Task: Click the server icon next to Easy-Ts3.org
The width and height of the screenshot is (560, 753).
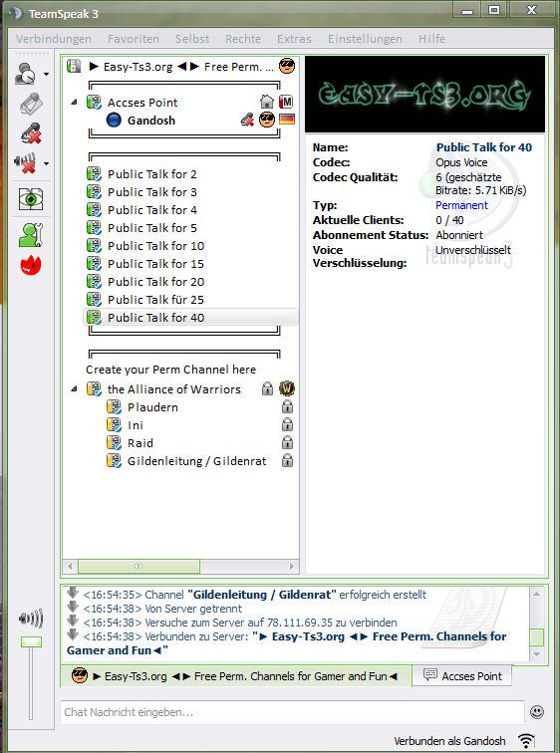Action: pos(74,66)
